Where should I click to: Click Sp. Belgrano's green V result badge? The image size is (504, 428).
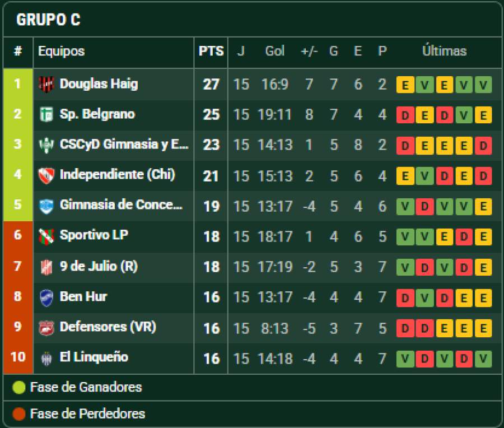tap(463, 115)
